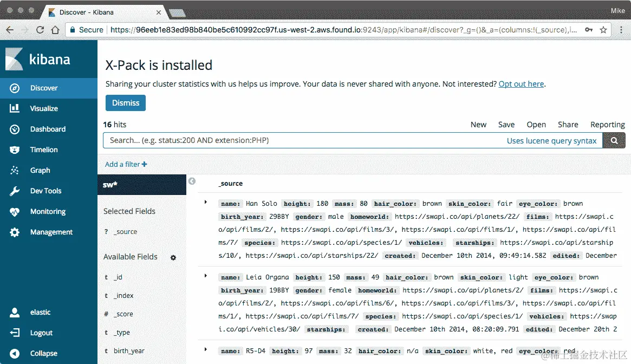Select Management in the side navigation
The height and width of the screenshot is (364, 631).
pyautogui.click(x=49, y=232)
